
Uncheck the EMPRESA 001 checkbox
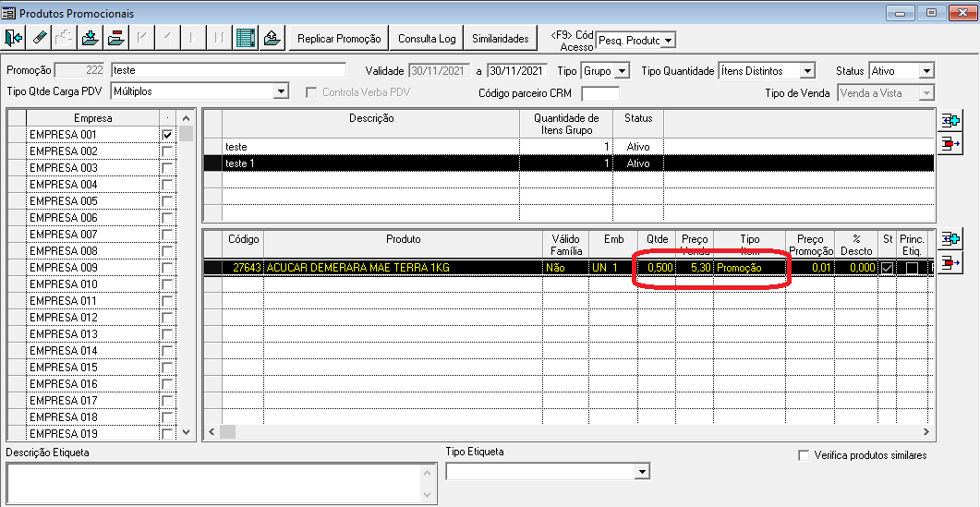(x=167, y=135)
